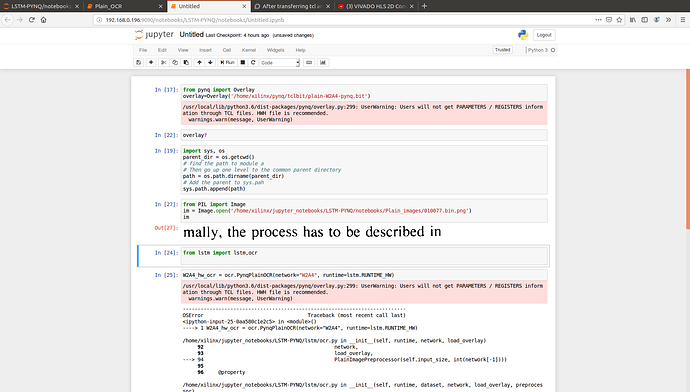The height and width of the screenshot is (392, 690).
Task: Switch to the Plain_OCR tab
Action: pyautogui.click(x=125, y=6)
